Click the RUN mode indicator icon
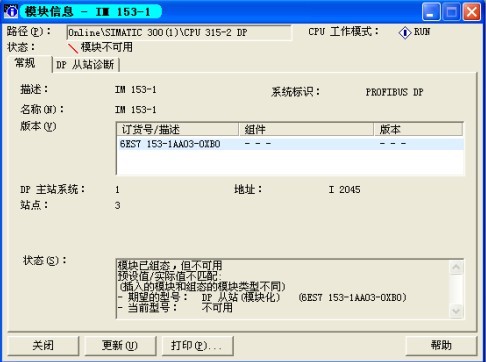 pos(405,33)
